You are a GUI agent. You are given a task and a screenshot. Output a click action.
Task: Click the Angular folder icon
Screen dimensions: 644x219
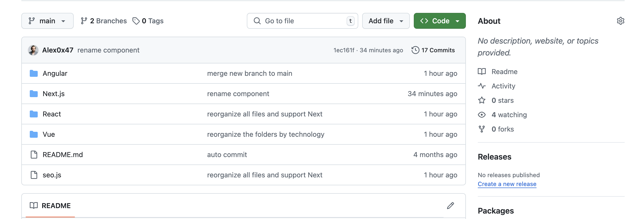33,73
